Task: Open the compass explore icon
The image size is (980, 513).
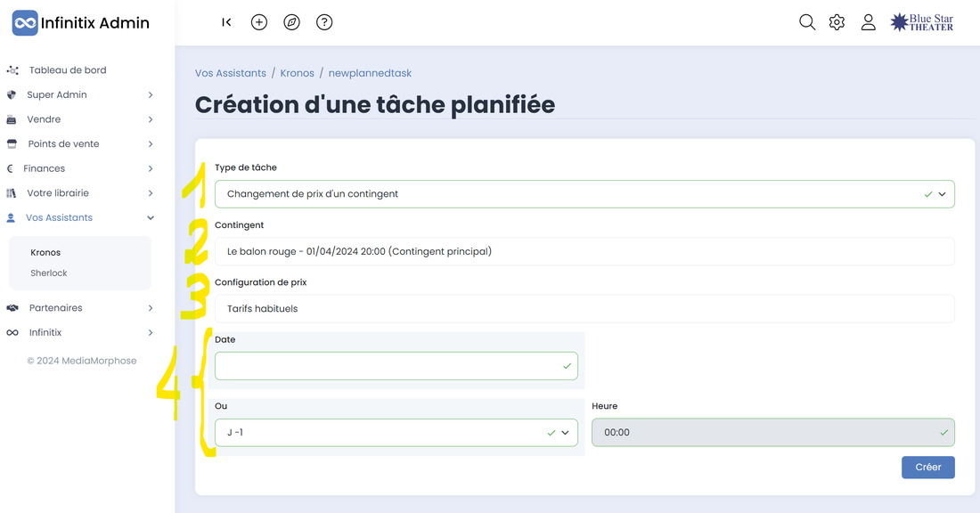Action: point(291,22)
